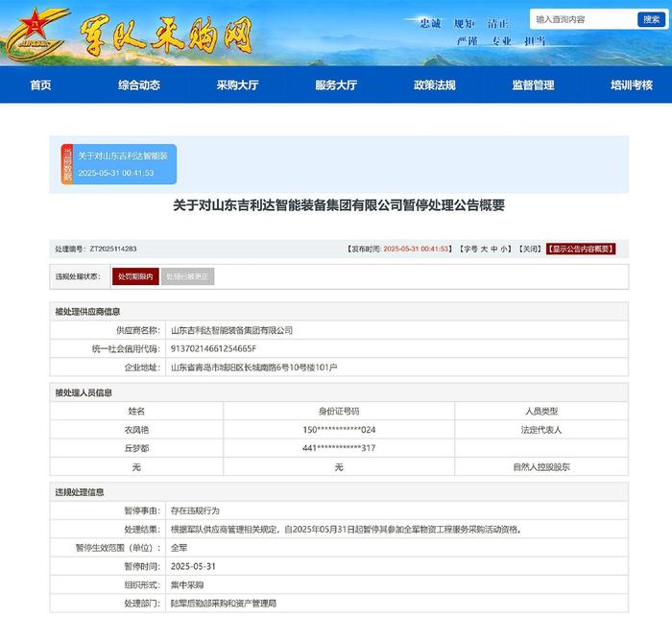Select the grey 处理已被更正 status button

187,276
